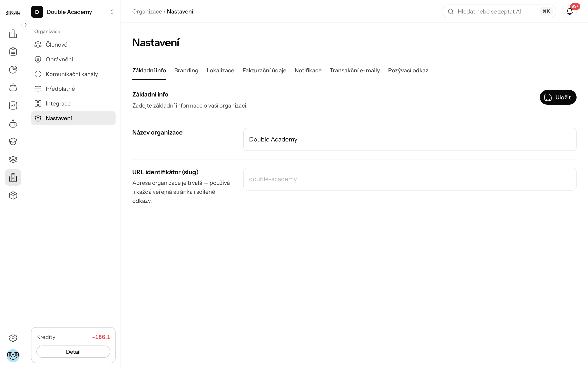Viewport: 588px width, 368px height.
Task: Select Nastavení in the sidebar
Action: tap(73, 118)
